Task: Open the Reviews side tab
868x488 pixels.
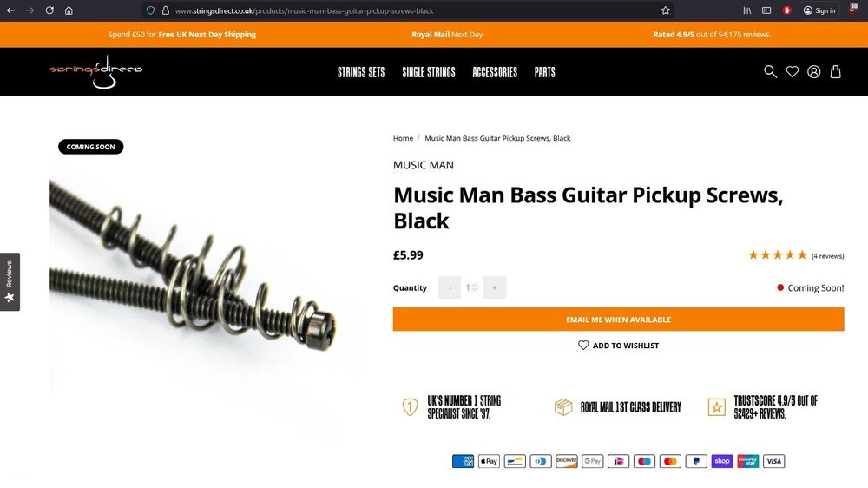Action: click(10, 282)
